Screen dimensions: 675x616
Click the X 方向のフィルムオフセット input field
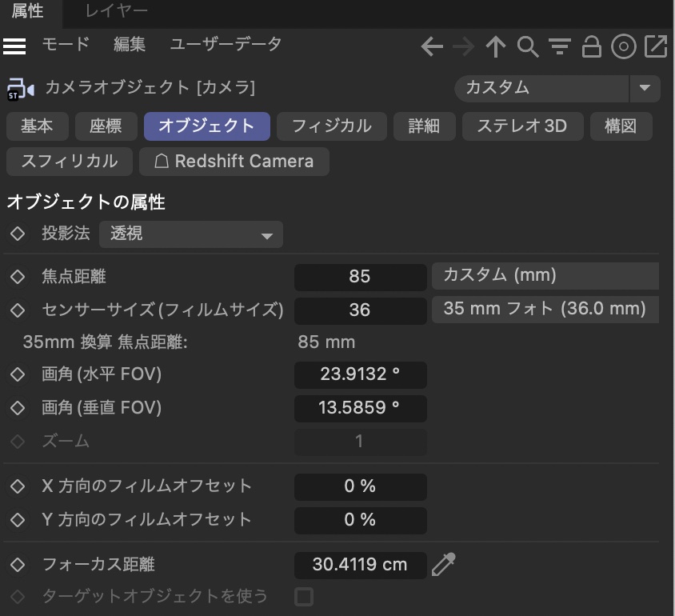tap(360, 486)
